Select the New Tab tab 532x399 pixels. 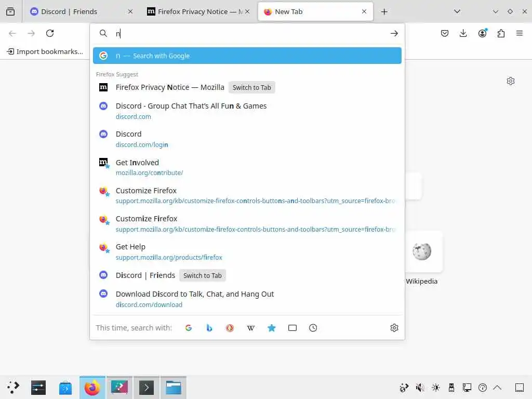click(x=315, y=11)
